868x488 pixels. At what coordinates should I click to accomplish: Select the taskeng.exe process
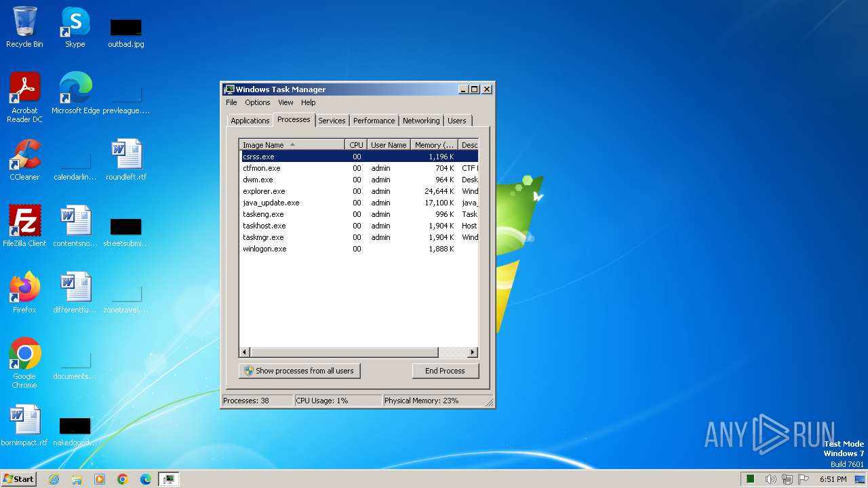coord(359,214)
